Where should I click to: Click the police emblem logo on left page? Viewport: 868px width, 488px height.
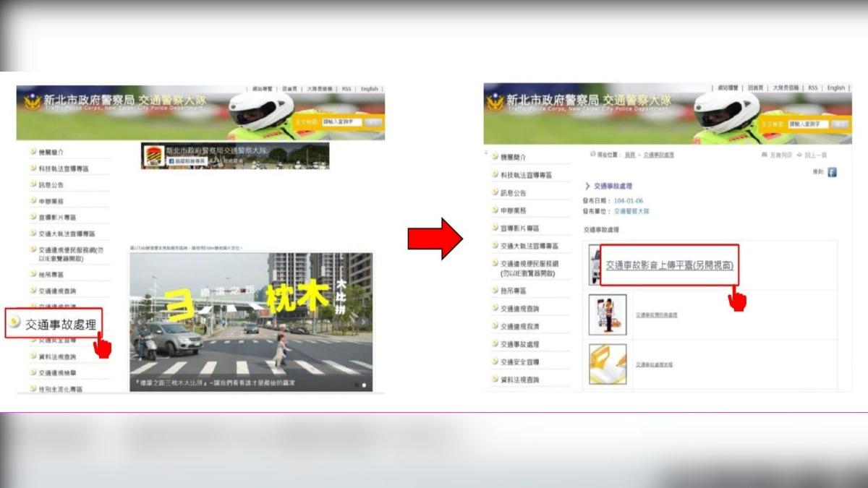pyautogui.click(x=32, y=102)
